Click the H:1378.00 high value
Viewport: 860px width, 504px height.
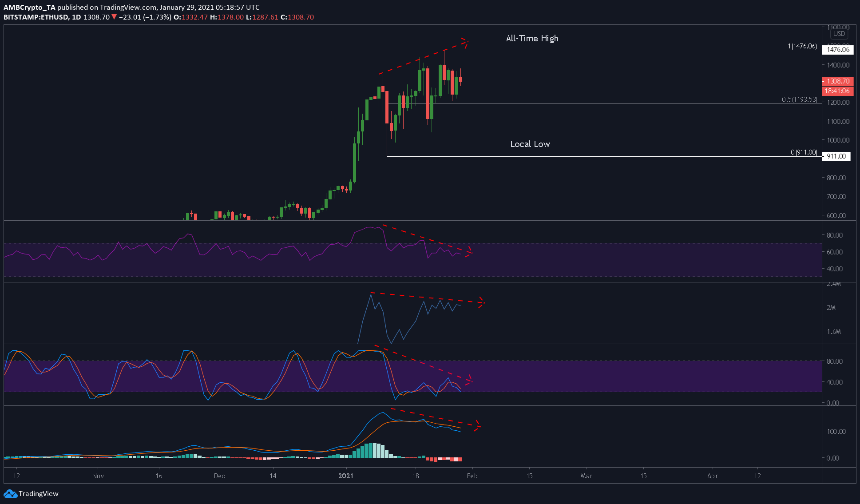tap(227, 17)
